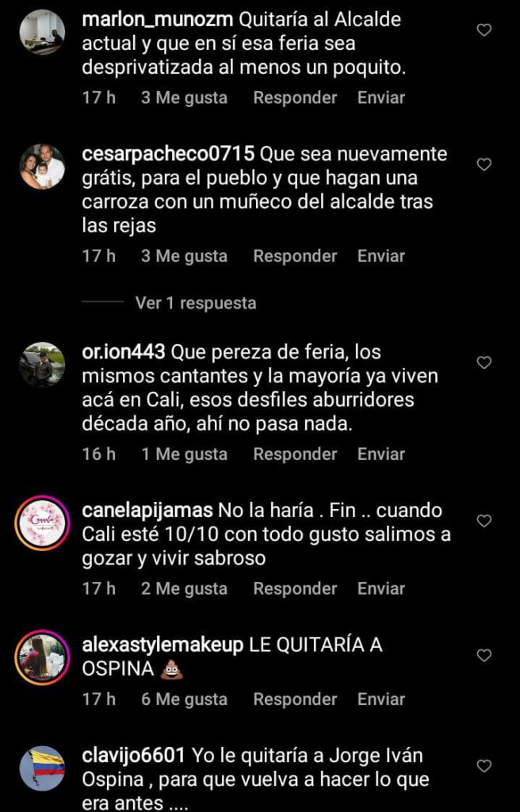Heart the canelapijamas comment
The image size is (520, 812).
click(484, 521)
